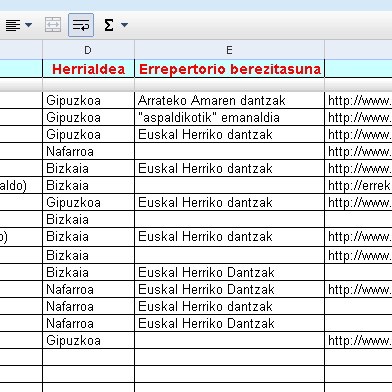Click the Sigma functions icon
Screen dimensions: 392x392
[x=109, y=25]
